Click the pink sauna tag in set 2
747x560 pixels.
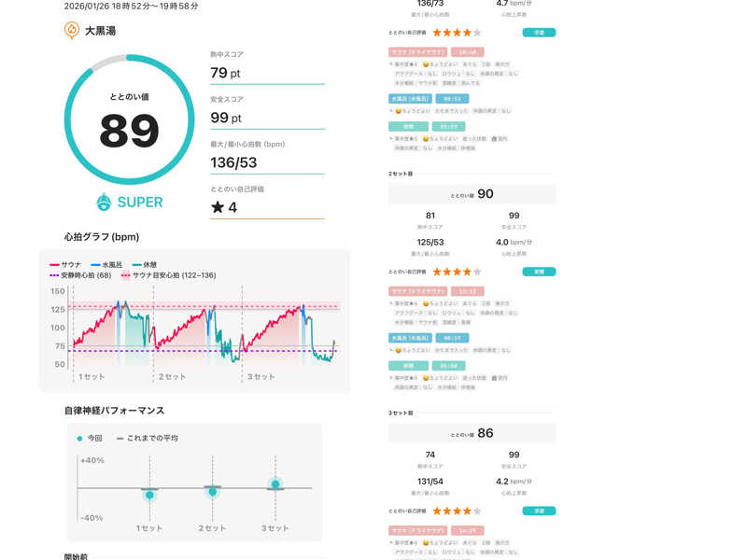pyautogui.click(x=417, y=291)
